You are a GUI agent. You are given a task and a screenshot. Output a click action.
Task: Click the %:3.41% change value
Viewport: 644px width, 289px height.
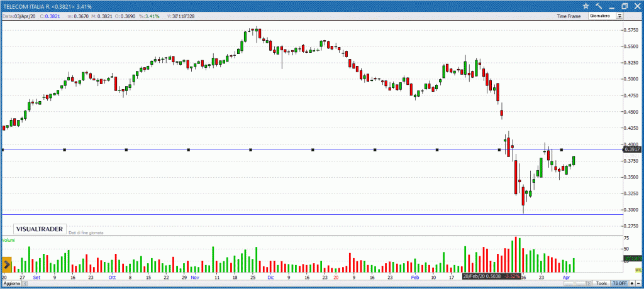coord(148,16)
